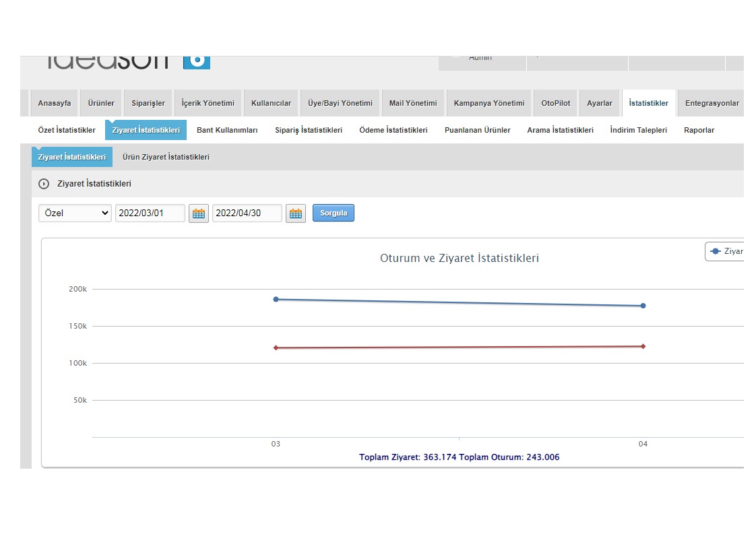756x534 pixels.
Task: Go to the Anasayfa tab
Action: (55, 103)
